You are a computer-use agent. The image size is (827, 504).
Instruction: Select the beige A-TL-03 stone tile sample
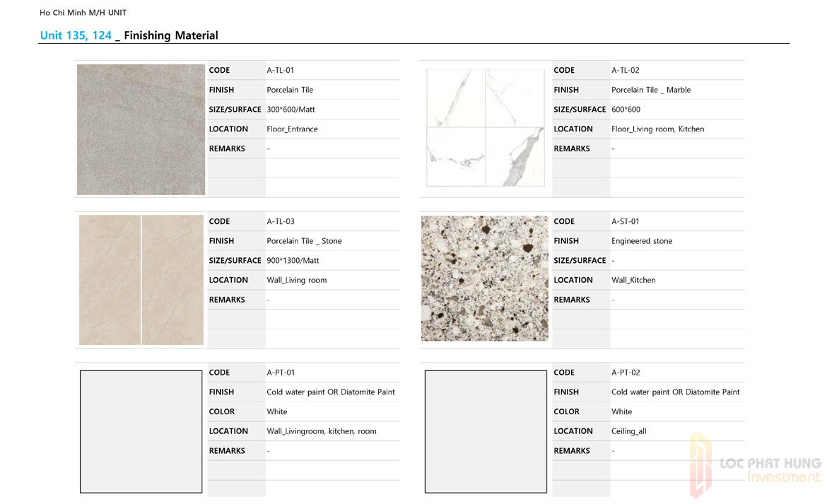141,280
